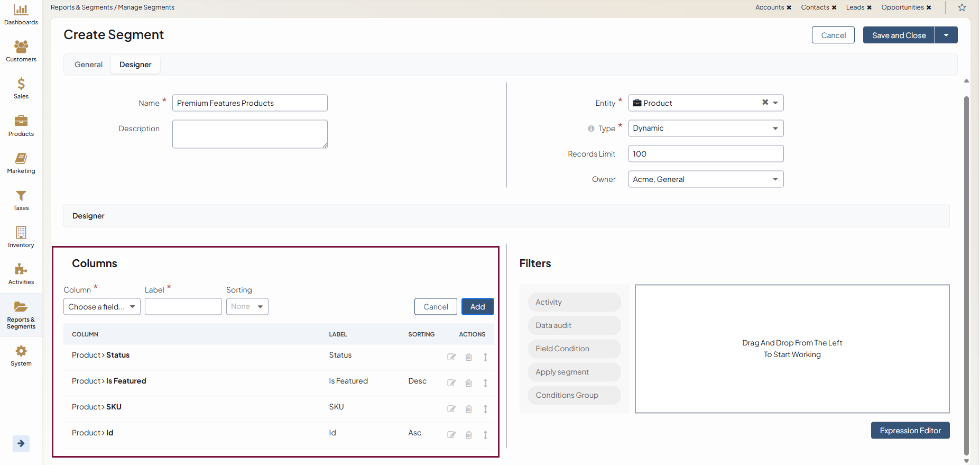This screenshot has width=980, height=465.
Task: Open the Owner dropdown
Action: pyautogui.click(x=705, y=179)
